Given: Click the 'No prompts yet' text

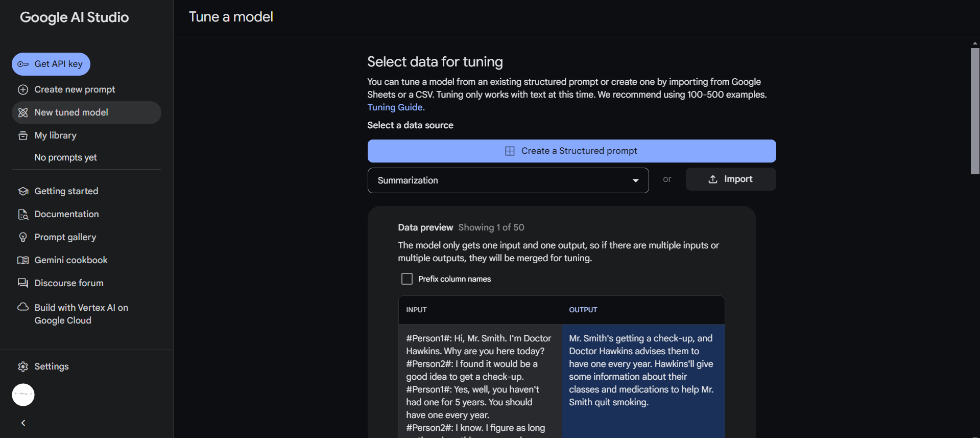Looking at the screenshot, I should coord(65,157).
